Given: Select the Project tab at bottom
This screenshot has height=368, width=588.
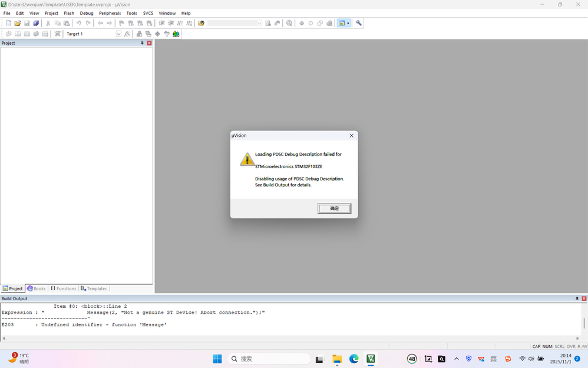Looking at the screenshot, I should pos(13,289).
